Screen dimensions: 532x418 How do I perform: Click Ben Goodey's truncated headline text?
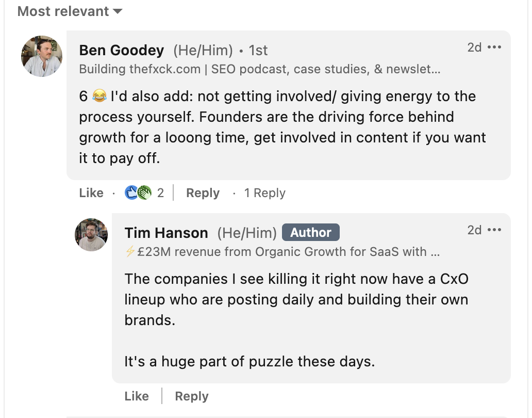pyautogui.click(x=258, y=68)
